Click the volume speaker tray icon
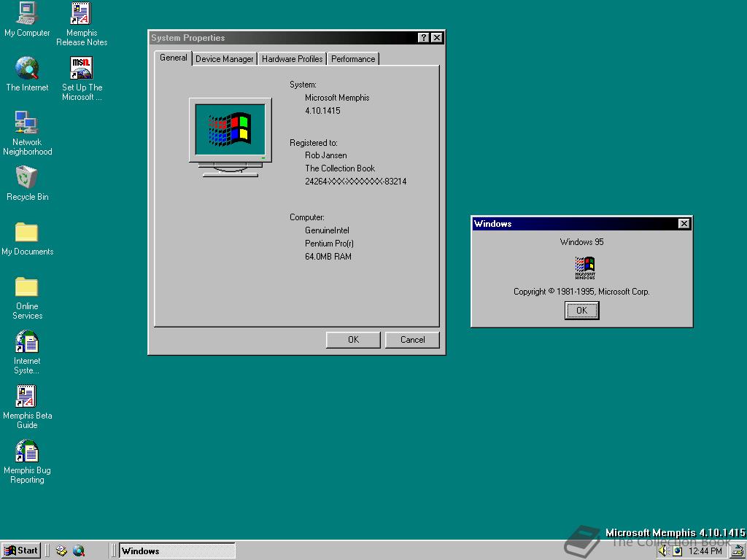747x560 pixels. [664, 551]
